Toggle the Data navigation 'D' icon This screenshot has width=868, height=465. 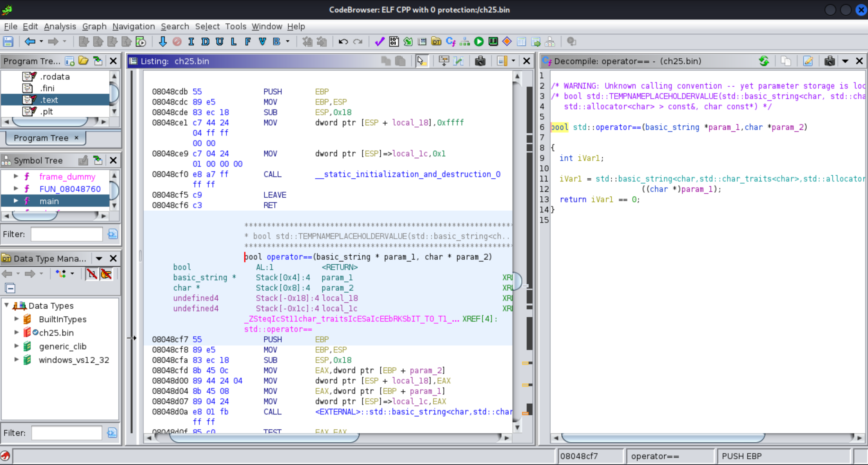205,42
